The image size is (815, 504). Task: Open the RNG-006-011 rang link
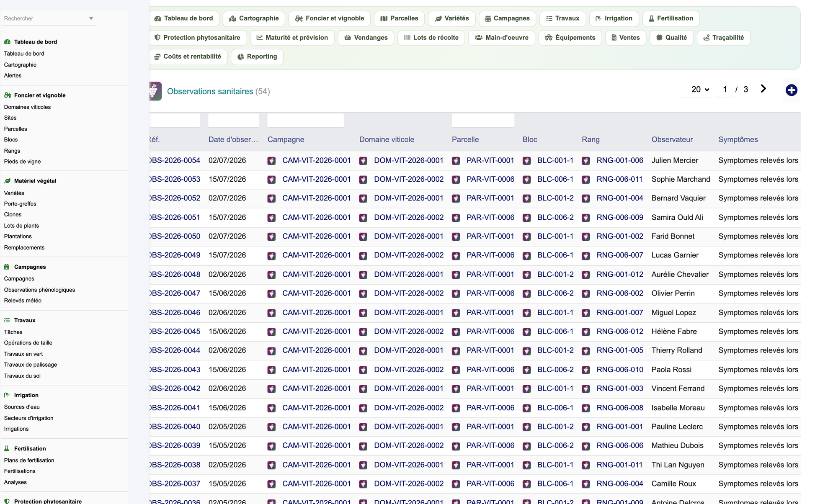(619, 179)
